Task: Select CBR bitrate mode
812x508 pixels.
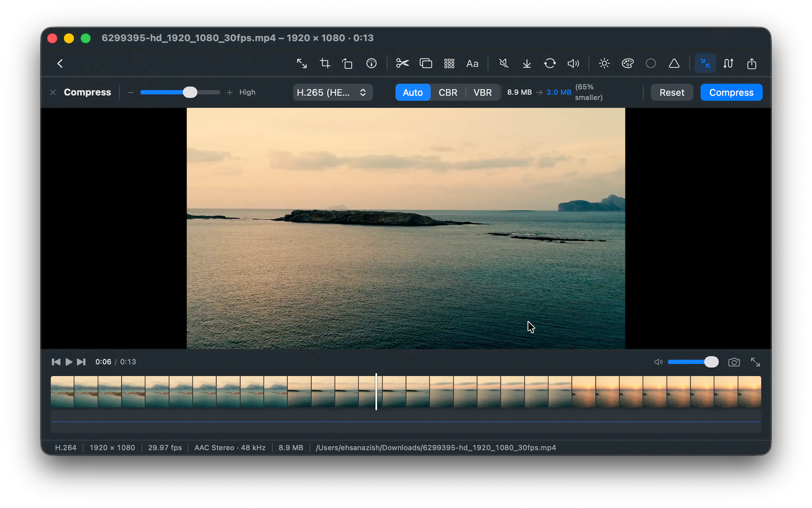Action: point(448,92)
